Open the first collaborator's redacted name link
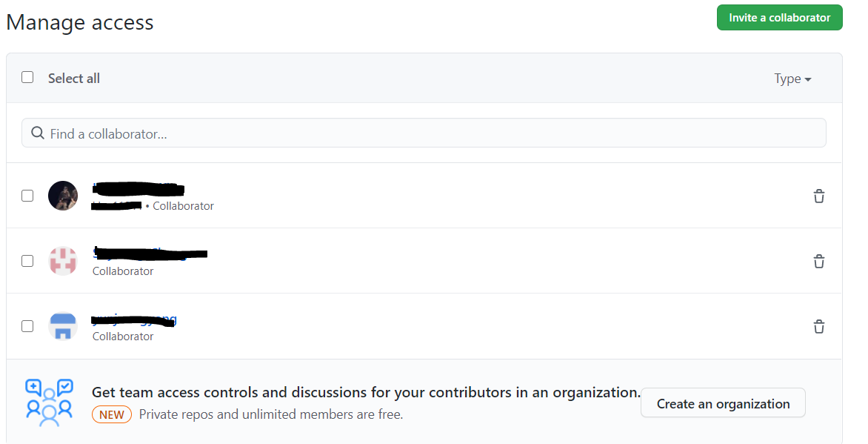Viewport: 868px width, 444px height. pyautogui.click(x=138, y=188)
